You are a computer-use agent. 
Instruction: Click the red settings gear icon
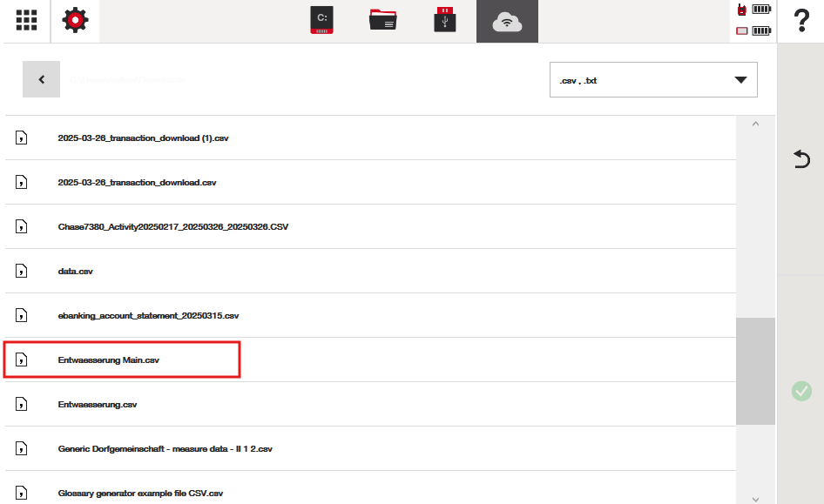point(75,21)
